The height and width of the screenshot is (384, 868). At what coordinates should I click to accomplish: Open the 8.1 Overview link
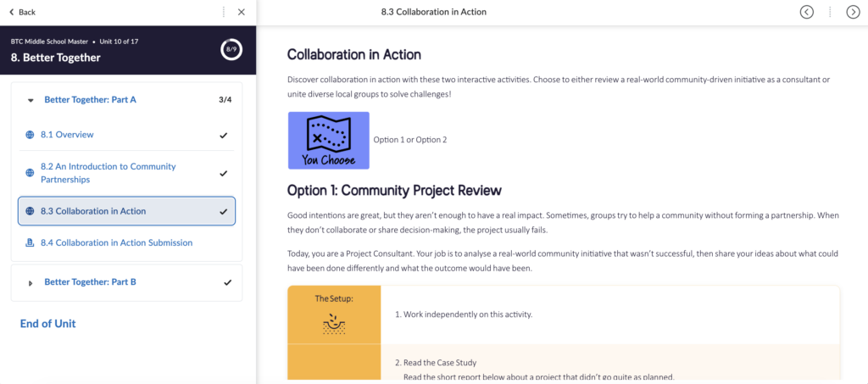[x=67, y=135]
